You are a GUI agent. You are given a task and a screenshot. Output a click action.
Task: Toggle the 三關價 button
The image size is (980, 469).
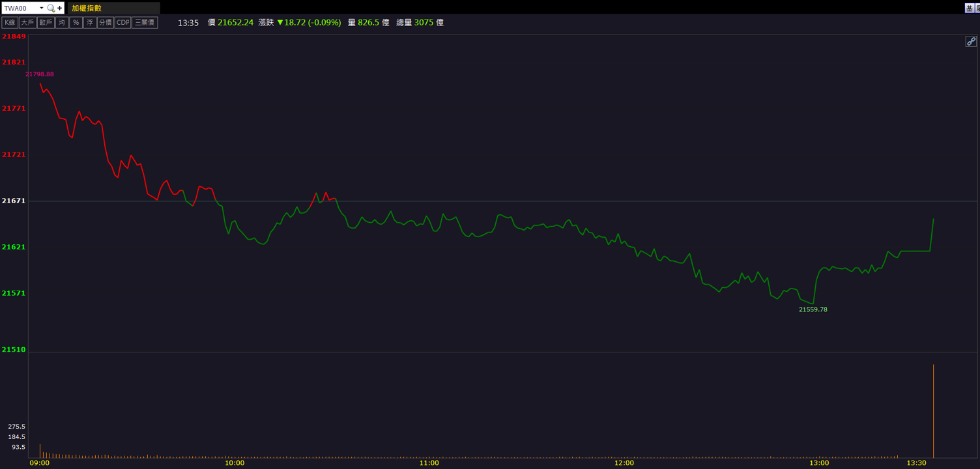click(x=145, y=22)
